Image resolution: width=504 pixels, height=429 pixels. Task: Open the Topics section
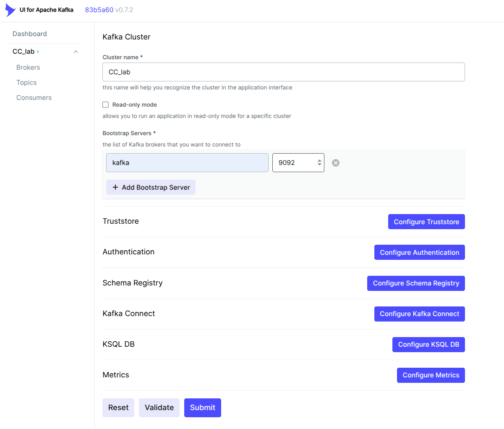(x=26, y=82)
